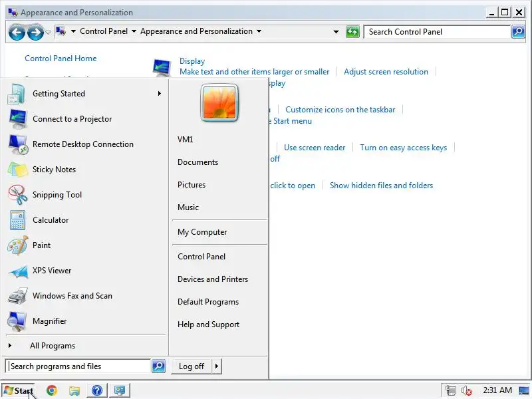Open the address bar history dropdown
Viewport: 532px width, 399px height.
(x=336, y=32)
